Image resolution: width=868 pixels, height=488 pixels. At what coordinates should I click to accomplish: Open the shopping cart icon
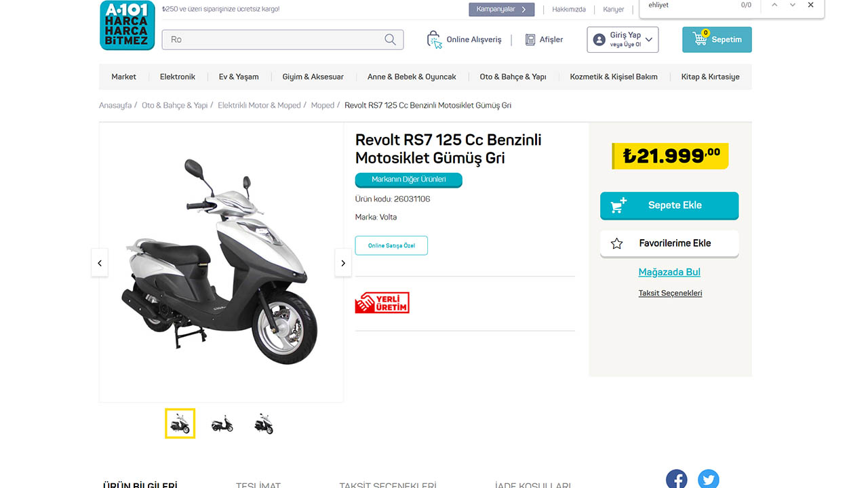[700, 39]
